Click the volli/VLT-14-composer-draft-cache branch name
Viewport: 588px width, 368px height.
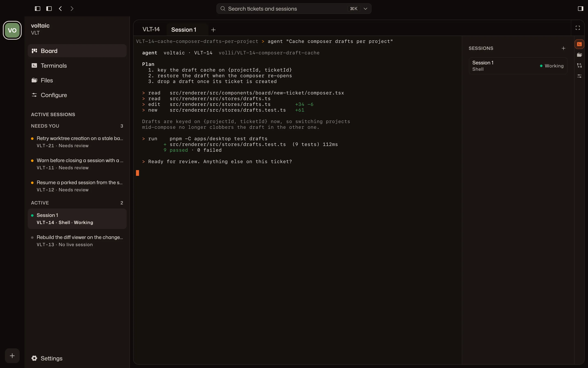click(269, 53)
